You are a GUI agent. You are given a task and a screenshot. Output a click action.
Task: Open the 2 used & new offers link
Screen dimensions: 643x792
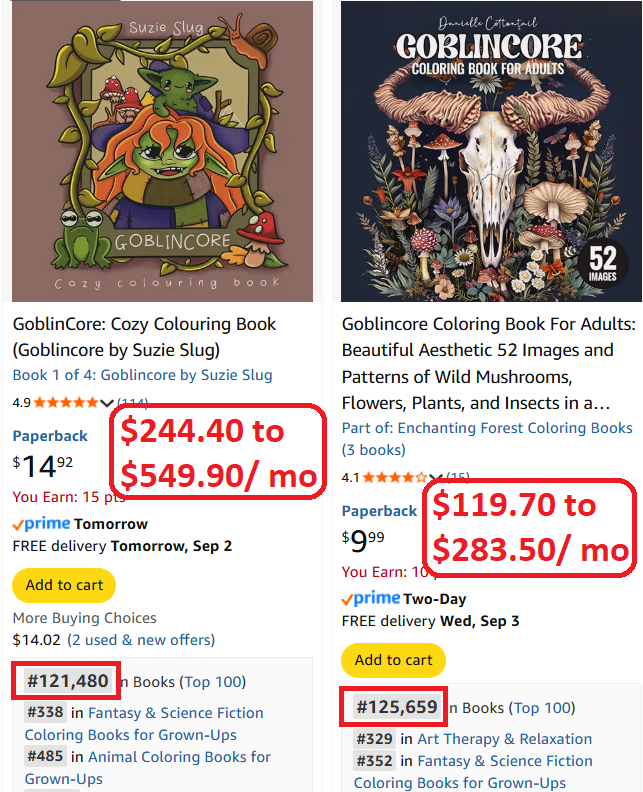(x=141, y=640)
